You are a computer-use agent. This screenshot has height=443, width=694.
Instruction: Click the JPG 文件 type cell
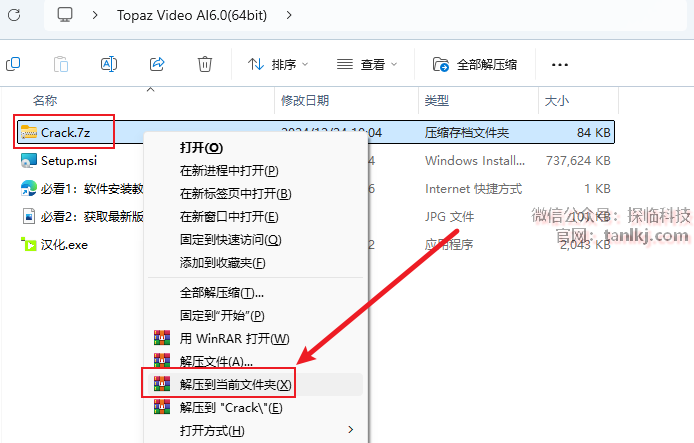tap(449, 216)
